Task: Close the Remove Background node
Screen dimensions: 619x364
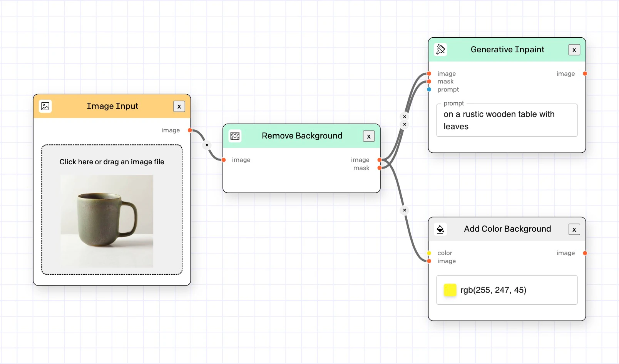Action: click(368, 136)
